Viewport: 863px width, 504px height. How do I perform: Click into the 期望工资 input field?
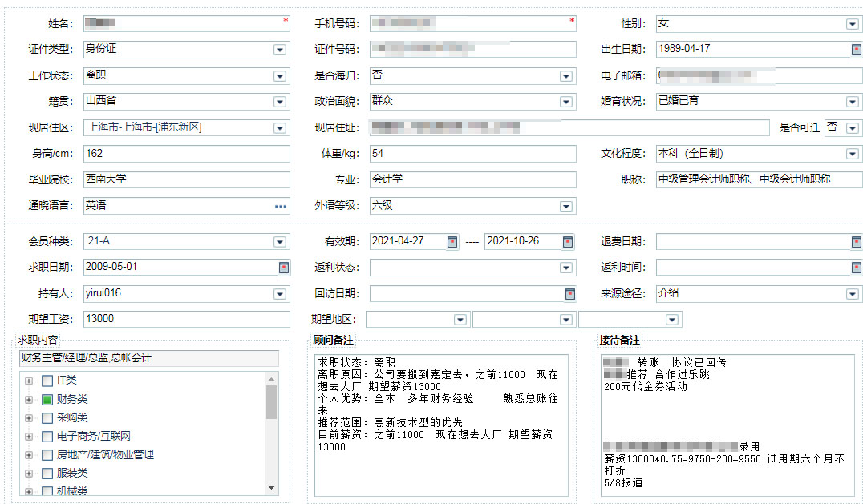[x=187, y=320]
